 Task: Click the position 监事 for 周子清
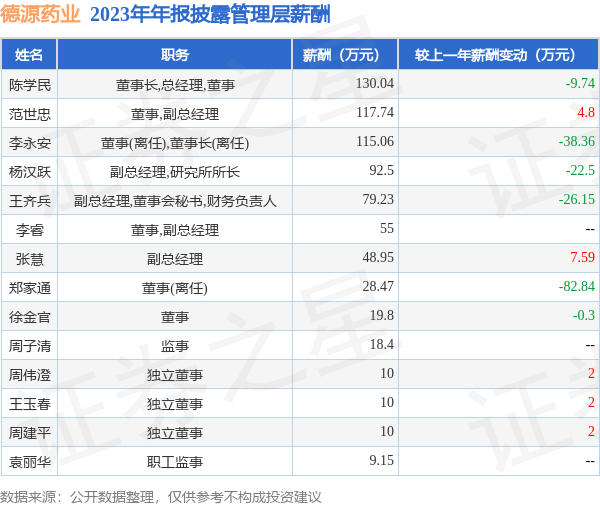pyautogui.click(x=175, y=346)
